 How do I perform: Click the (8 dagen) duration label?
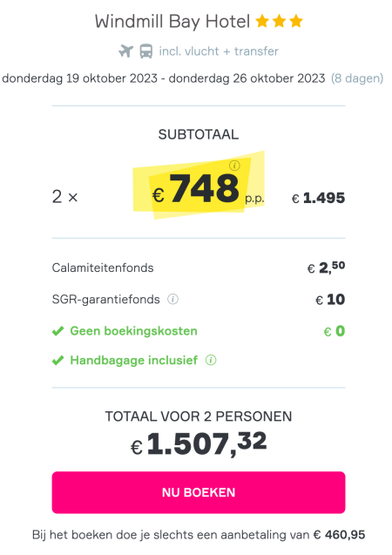[357, 78]
